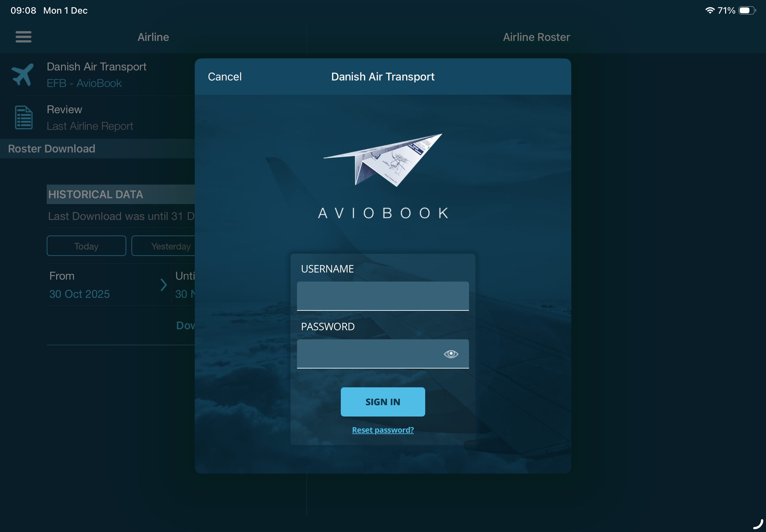Tap the Wi-Fi status icon
The height and width of the screenshot is (532, 766).
point(710,10)
